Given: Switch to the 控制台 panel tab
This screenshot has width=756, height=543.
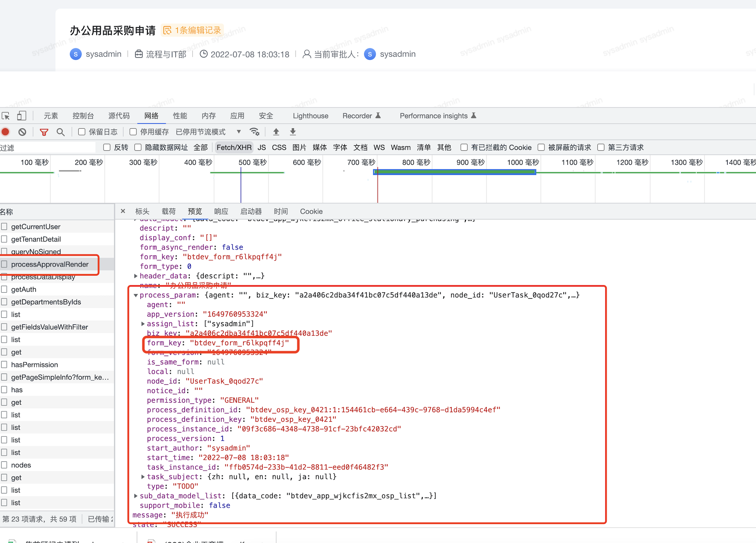Looking at the screenshot, I should [x=83, y=116].
